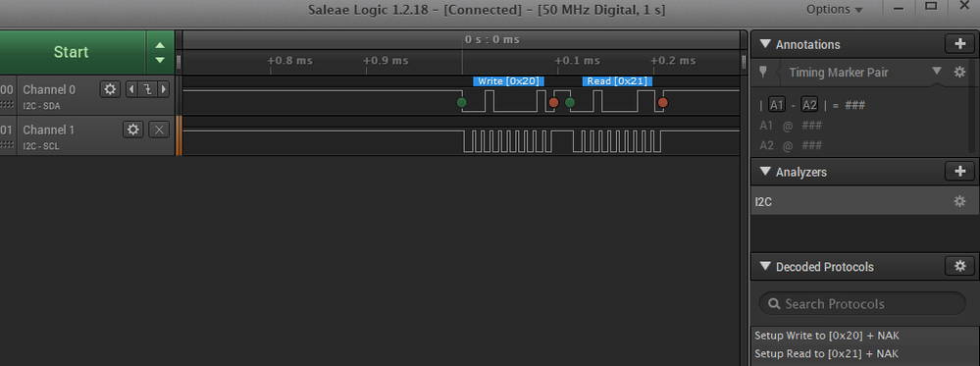
Task: Click the timing marker pin icon
Action: (762, 72)
